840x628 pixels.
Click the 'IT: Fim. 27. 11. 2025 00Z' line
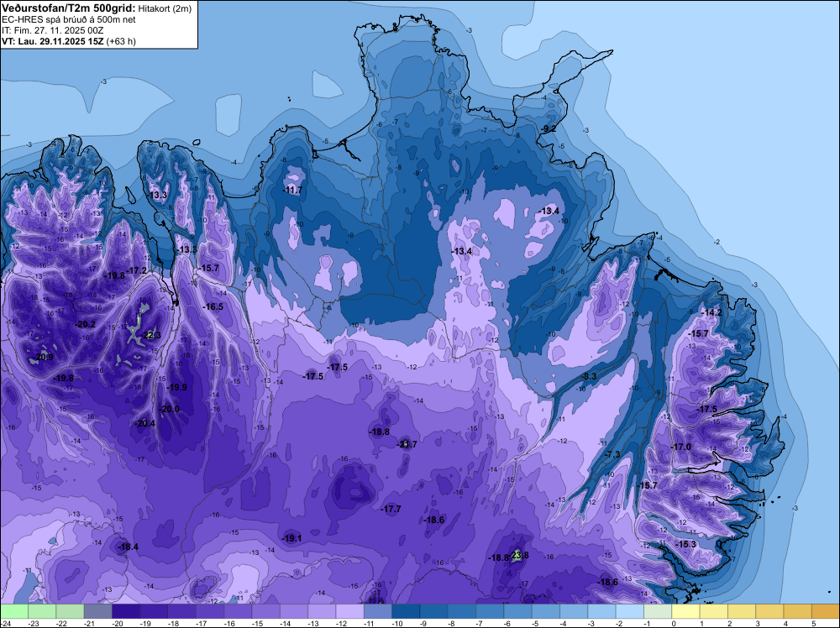click(52, 30)
